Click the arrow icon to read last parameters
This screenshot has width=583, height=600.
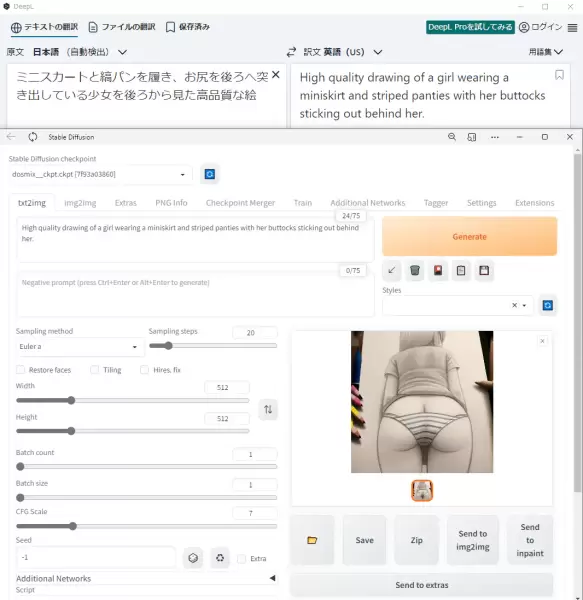(392, 271)
